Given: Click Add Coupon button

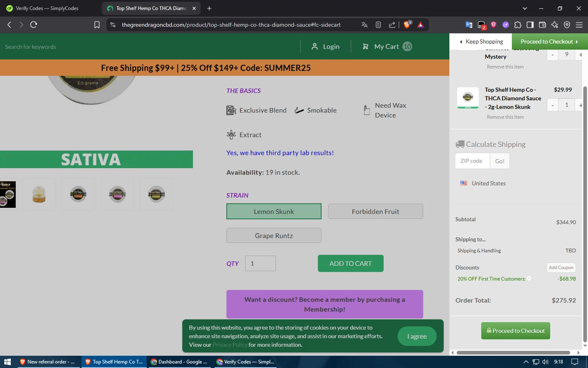Looking at the screenshot, I should 561,268.
